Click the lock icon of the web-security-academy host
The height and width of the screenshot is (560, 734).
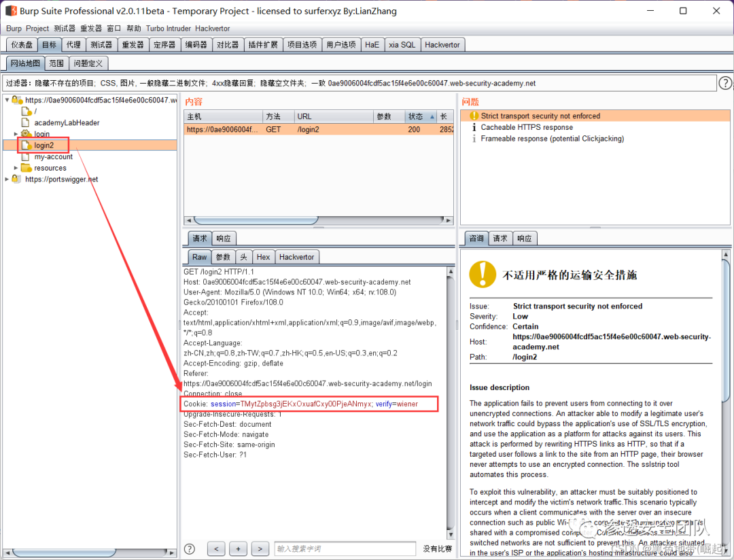coord(17,100)
